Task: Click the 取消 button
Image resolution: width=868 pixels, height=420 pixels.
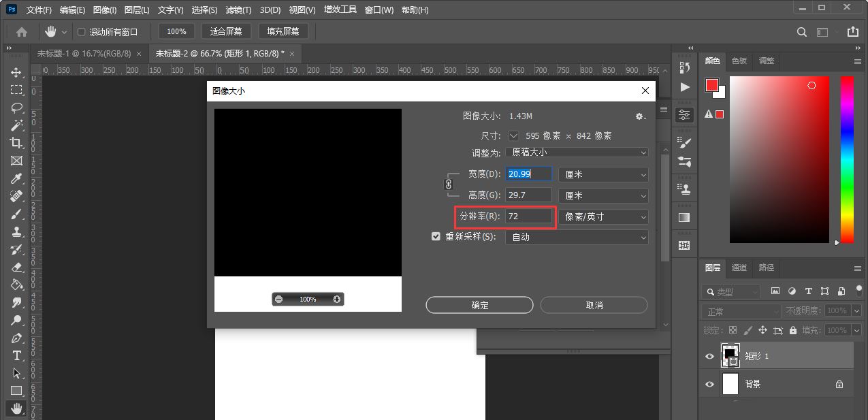Action: [x=594, y=305]
